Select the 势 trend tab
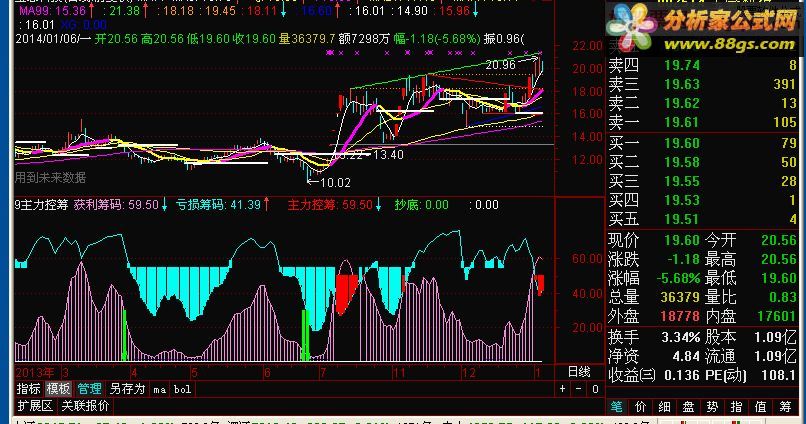Viewport: 806px width, 424px height. 712,407
